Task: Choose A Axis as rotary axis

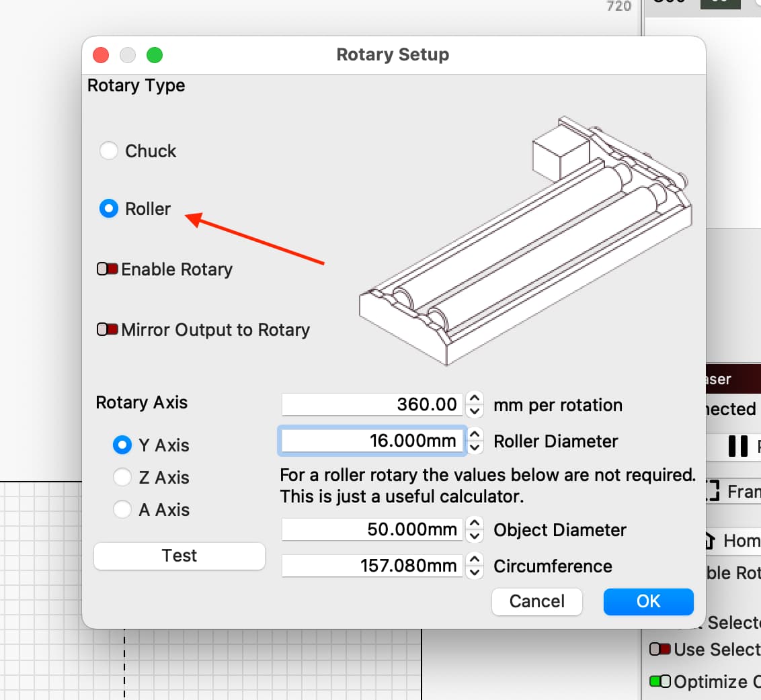Action: (122, 510)
